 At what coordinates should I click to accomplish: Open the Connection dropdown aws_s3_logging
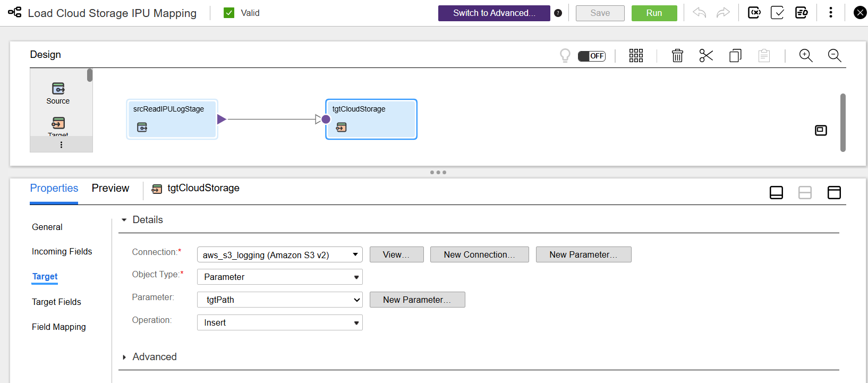click(x=280, y=254)
